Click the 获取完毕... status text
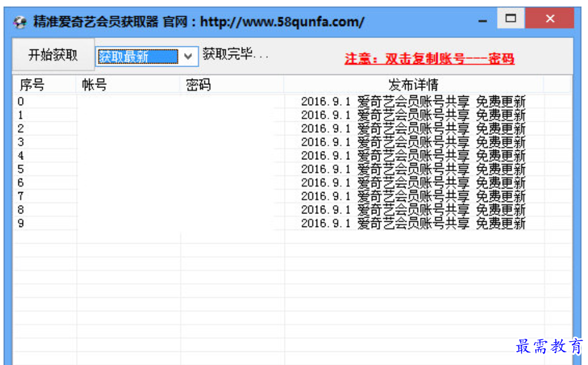The width and height of the screenshot is (588, 365). (x=236, y=55)
